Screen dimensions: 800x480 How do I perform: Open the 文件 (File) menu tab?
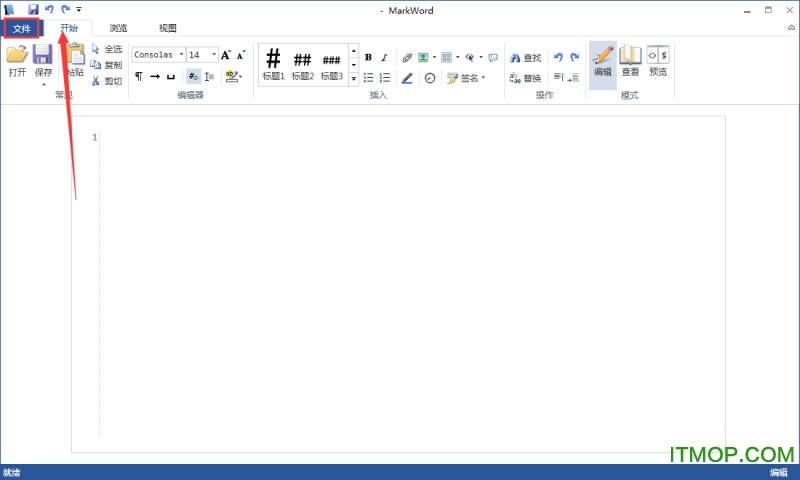[x=21, y=29]
